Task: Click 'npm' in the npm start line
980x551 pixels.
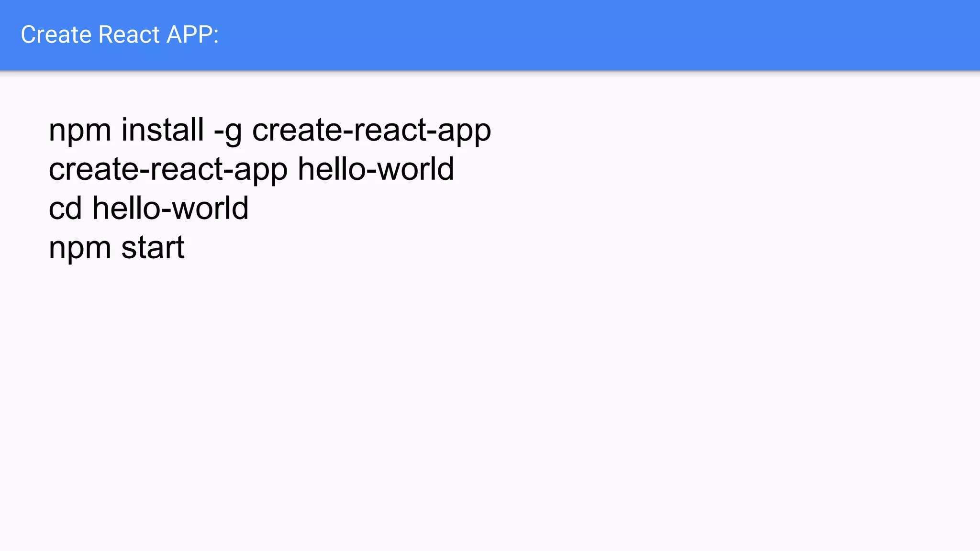Action: click(x=80, y=248)
